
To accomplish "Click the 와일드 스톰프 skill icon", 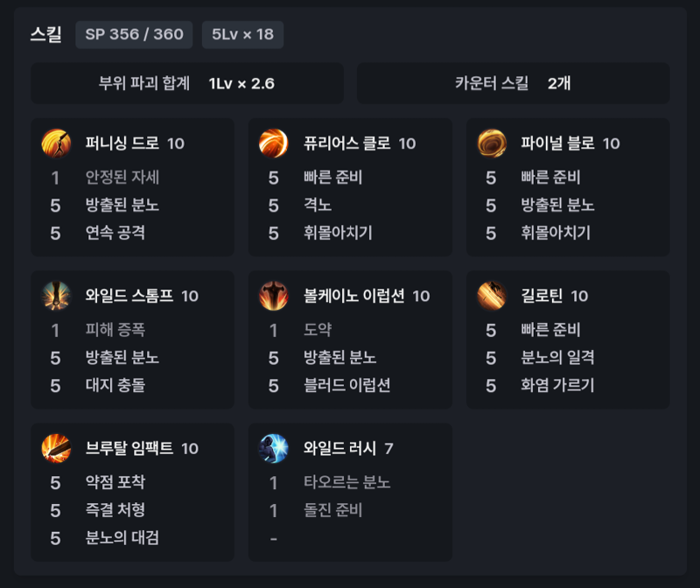I will 56,296.
